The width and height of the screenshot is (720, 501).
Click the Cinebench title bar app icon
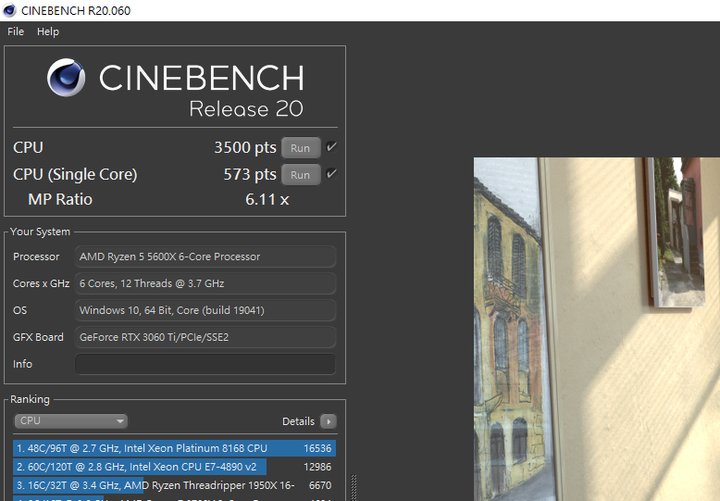(x=9, y=10)
